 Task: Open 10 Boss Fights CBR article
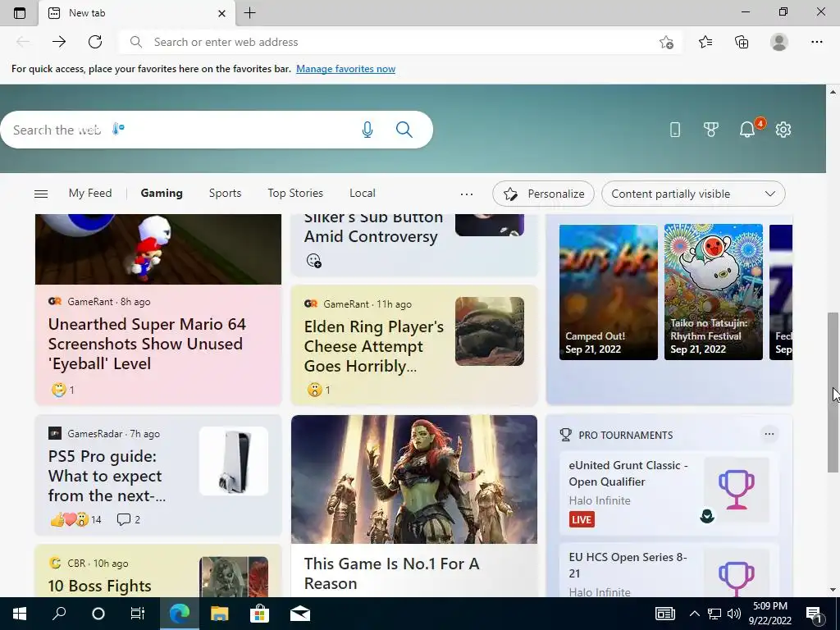click(99, 586)
